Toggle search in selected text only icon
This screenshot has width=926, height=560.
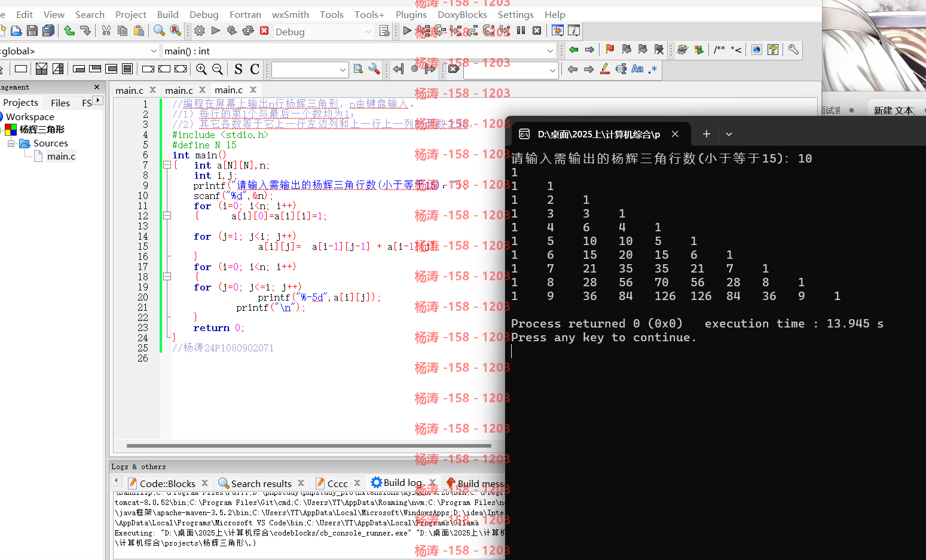621,69
